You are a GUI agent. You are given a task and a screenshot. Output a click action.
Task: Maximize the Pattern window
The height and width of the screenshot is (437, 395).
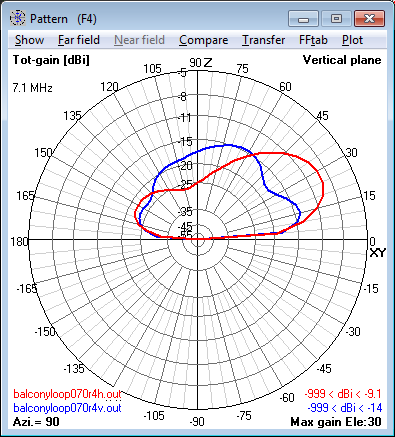point(336,19)
